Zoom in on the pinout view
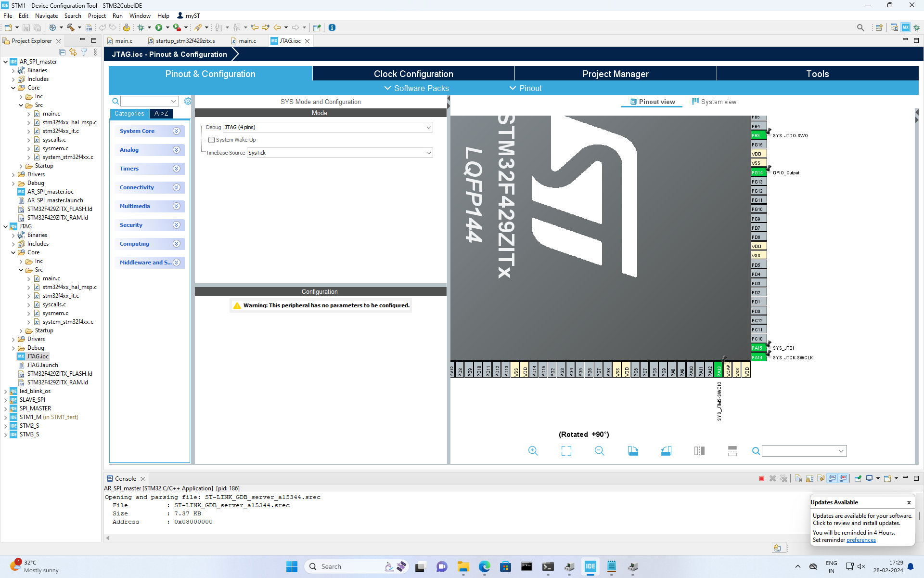The image size is (924, 578). 533,451
